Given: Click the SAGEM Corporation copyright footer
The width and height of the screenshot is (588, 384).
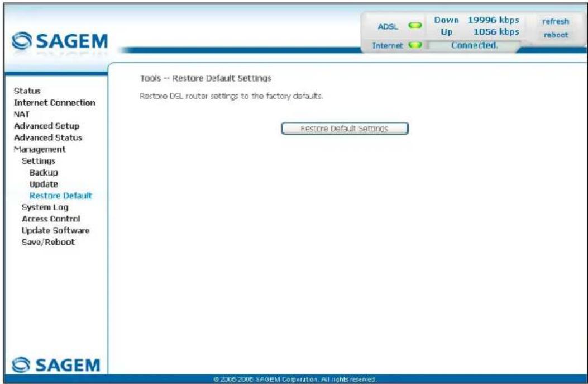Looking at the screenshot, I should (295, 379).
